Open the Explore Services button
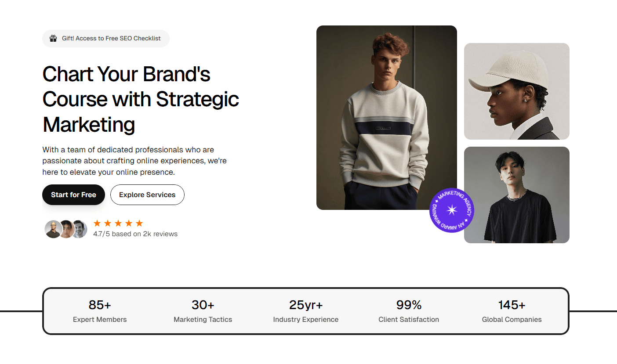This screenshot has width=617, height=364. pos(147,195)
